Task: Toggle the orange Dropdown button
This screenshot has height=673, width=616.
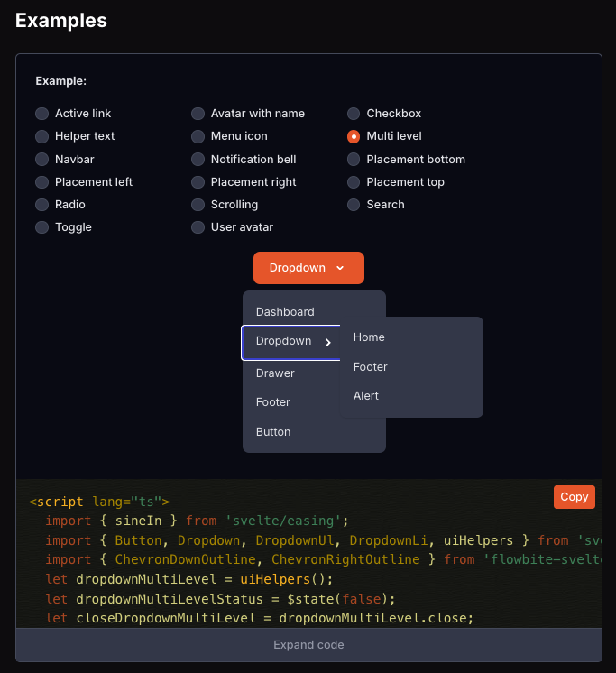Action: click(308, 268)
